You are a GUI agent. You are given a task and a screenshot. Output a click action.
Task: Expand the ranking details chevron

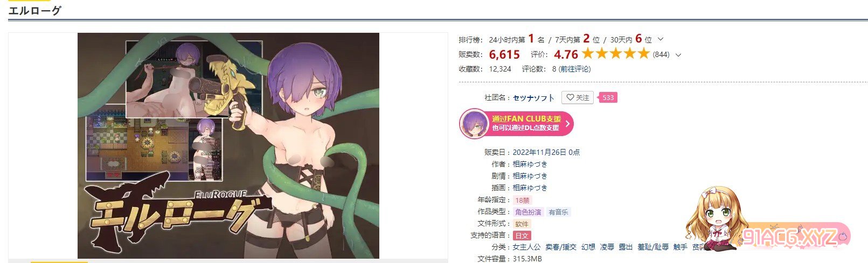pos(661,39)
